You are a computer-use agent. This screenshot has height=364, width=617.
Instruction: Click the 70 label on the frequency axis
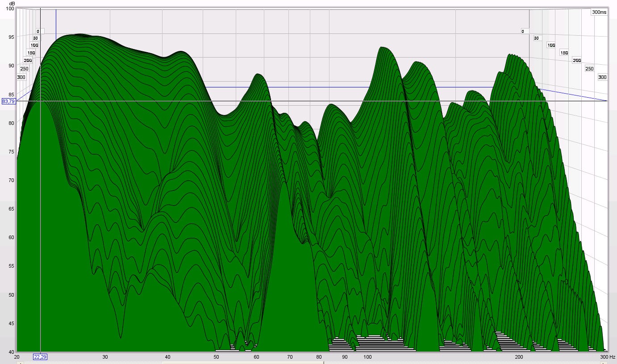point(290,357)
